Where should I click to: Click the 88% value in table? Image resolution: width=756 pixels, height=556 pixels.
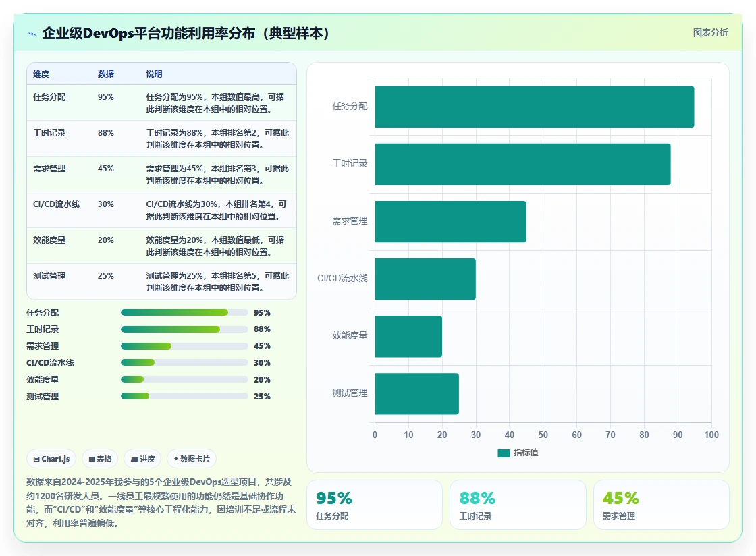click(105, 132)
